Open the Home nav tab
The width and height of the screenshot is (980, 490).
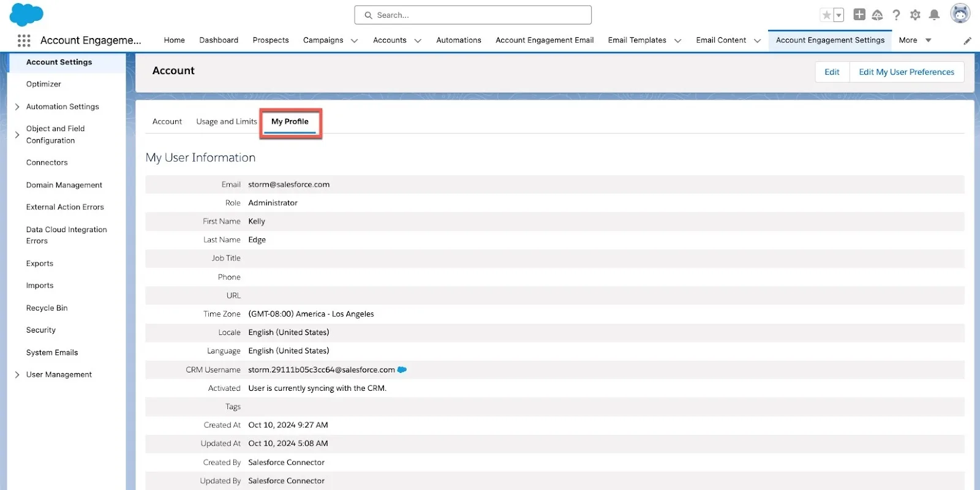175,40
